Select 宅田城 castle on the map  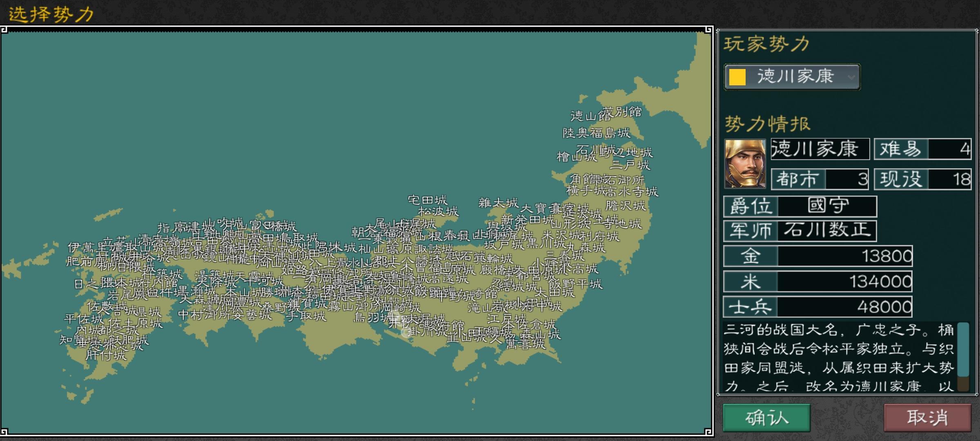point(428,200)
